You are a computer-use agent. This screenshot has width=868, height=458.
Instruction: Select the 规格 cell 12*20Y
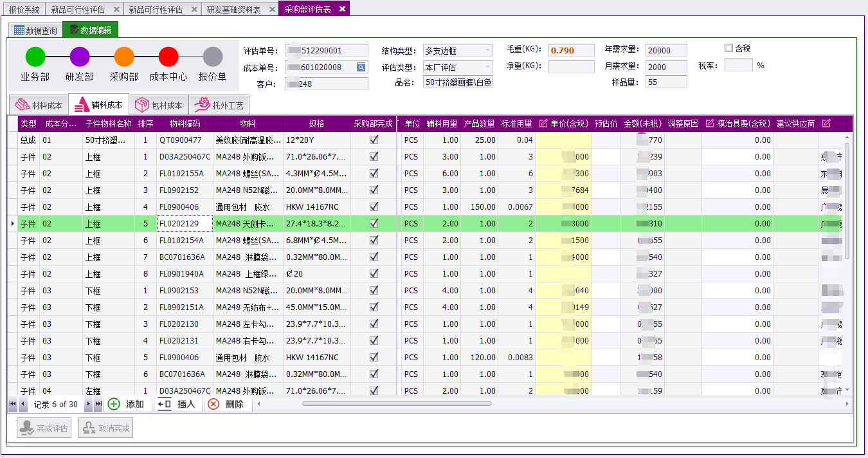tap(317, 140)
